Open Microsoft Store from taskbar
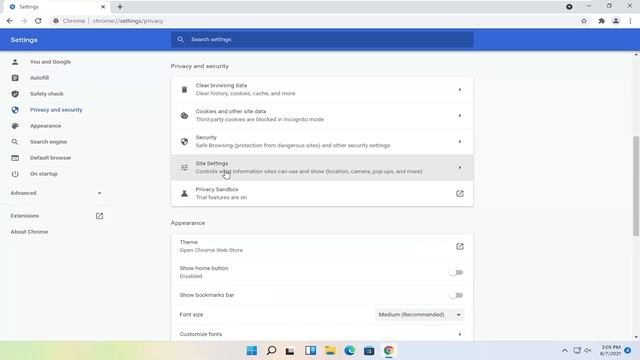640x360 pixels. coord(369,351)
